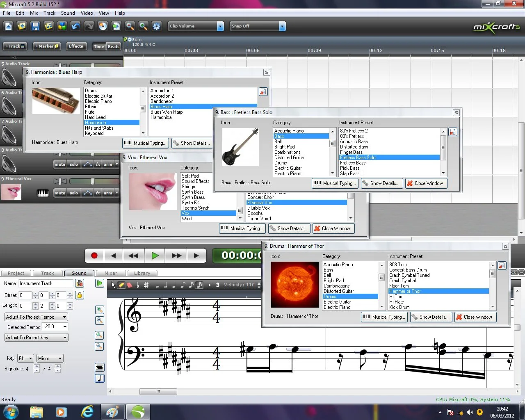
Task: Click the Effects button
Action: pyautogui.click(x=76, y=46)
